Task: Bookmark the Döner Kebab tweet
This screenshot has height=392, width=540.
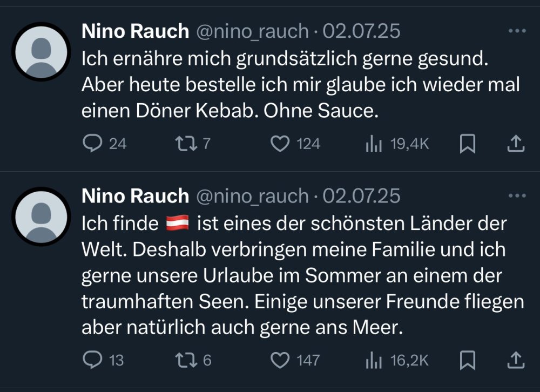Action: coord(466,144)
